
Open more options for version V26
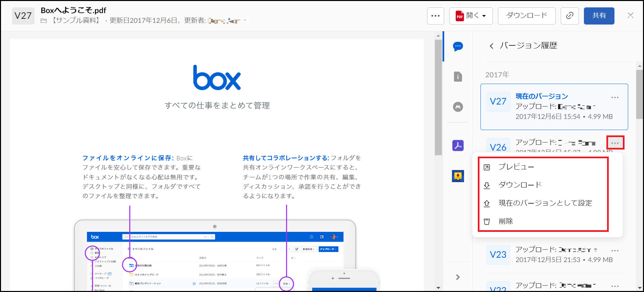[x=615, y=143]
